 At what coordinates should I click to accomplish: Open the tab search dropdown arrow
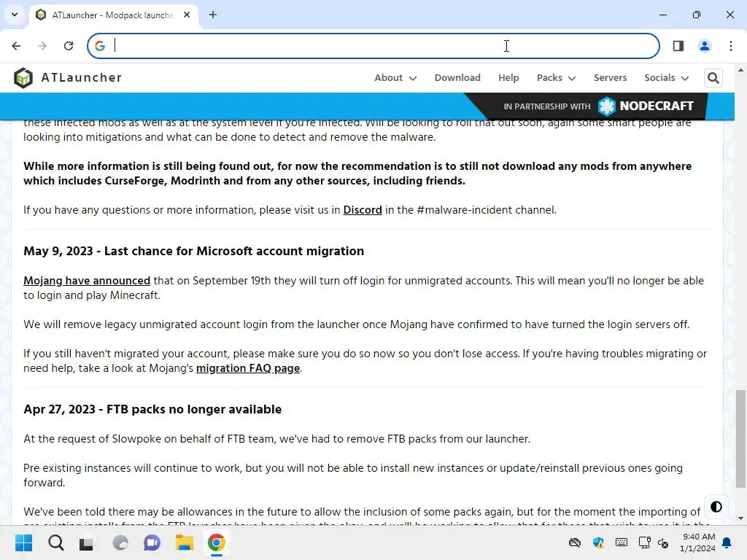[x=15, y=15]
